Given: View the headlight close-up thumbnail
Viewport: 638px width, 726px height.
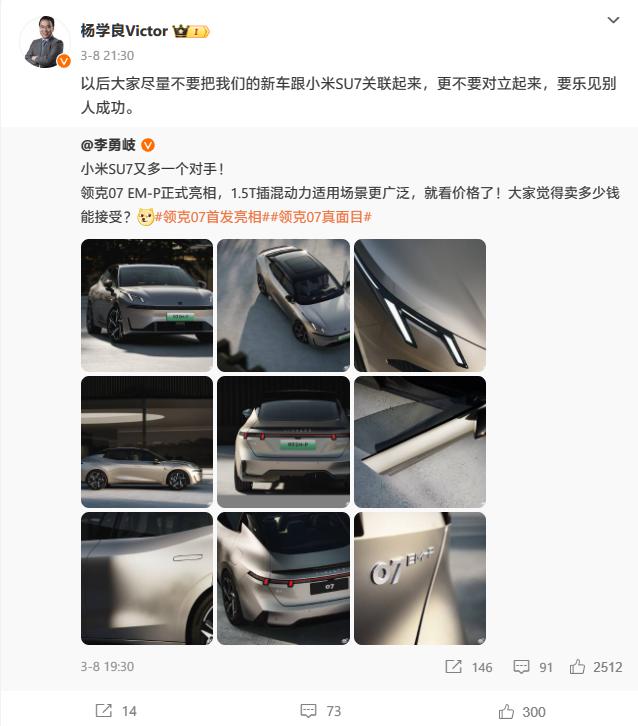Looking at the screenshot, I should 420,305.
